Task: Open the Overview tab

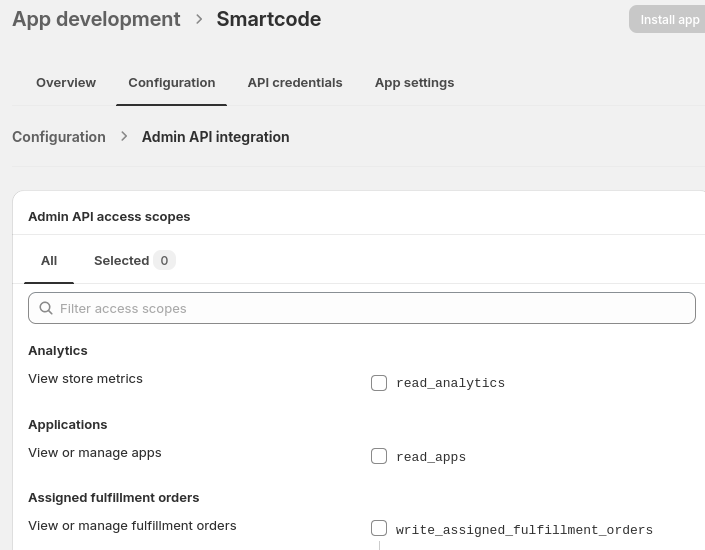Action: [66, 83]
